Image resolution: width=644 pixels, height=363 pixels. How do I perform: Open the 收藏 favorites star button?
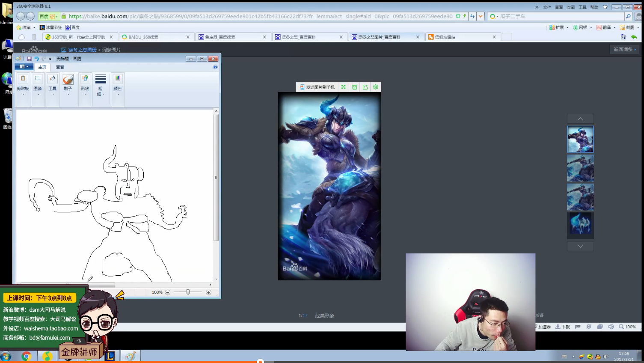click(26, 27)
